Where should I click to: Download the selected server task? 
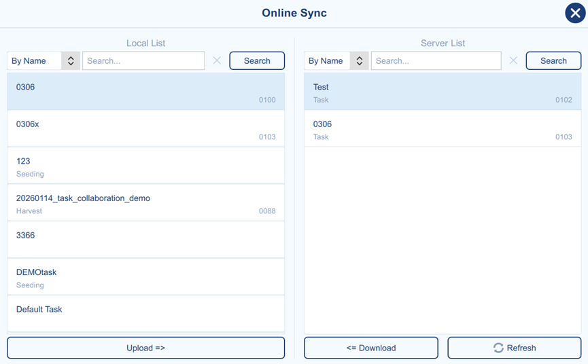pos(371,348)
